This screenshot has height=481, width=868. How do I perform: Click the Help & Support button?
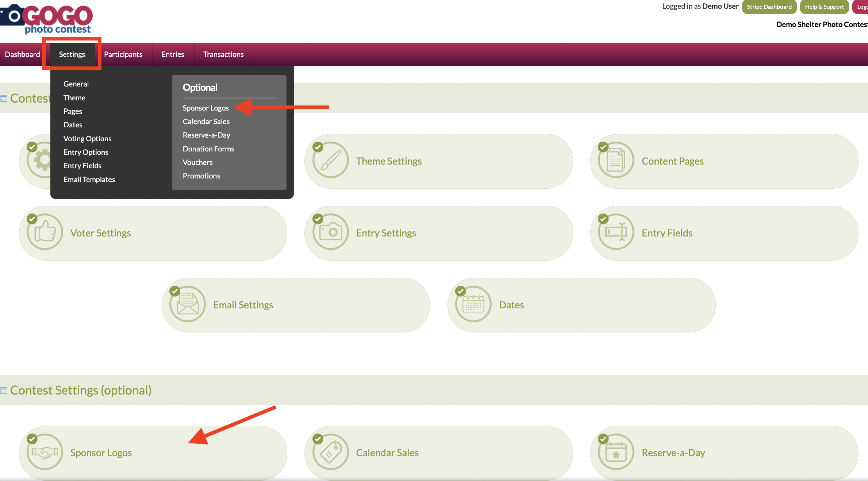pyautogui.click(x=824, y=7)
